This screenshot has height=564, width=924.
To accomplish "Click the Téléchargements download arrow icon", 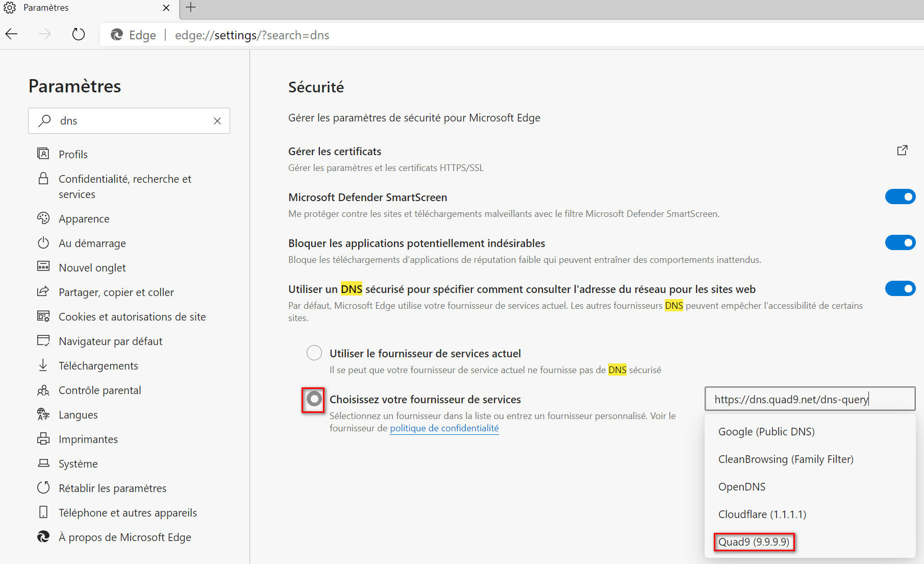I will click(43, 365).
